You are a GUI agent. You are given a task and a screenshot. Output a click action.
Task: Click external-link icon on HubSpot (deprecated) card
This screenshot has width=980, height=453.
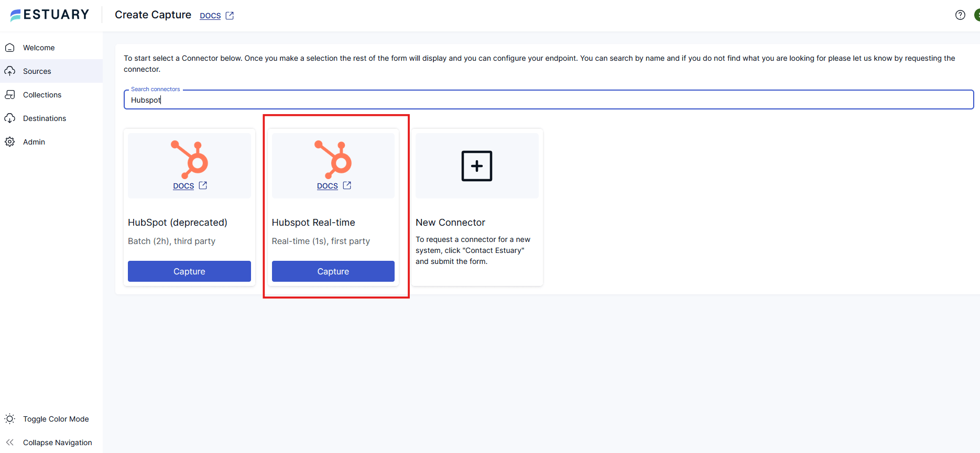[203, 185]
